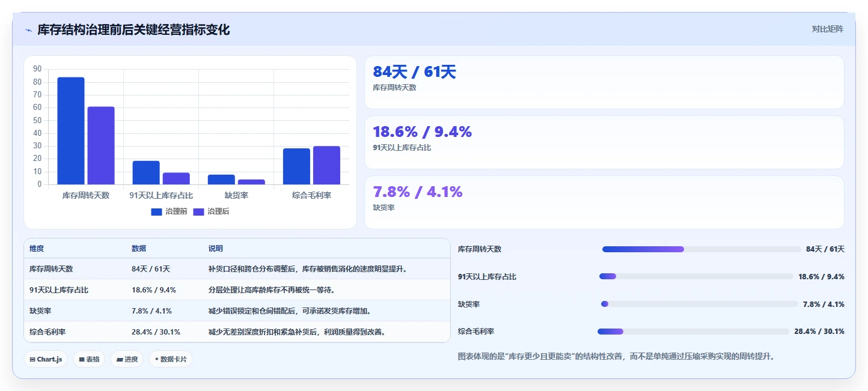Click the lightning icon beside the dashboard title
This screenshot has width=868, height=391.
tap(28, 30)
